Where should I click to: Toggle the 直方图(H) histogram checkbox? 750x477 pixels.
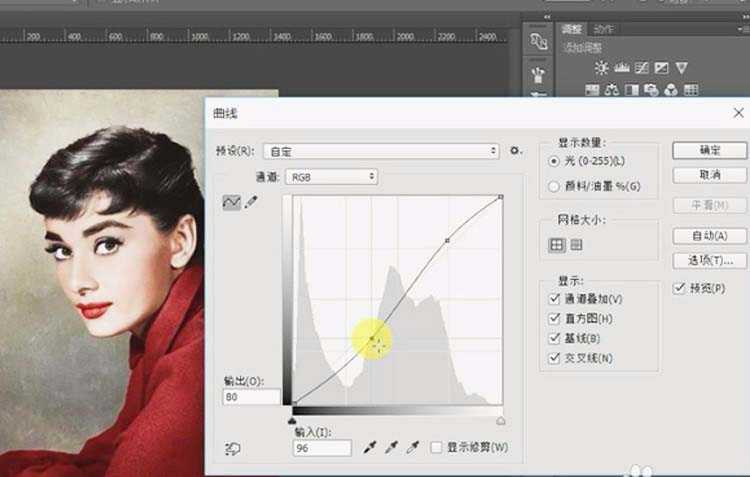[555, 319]
